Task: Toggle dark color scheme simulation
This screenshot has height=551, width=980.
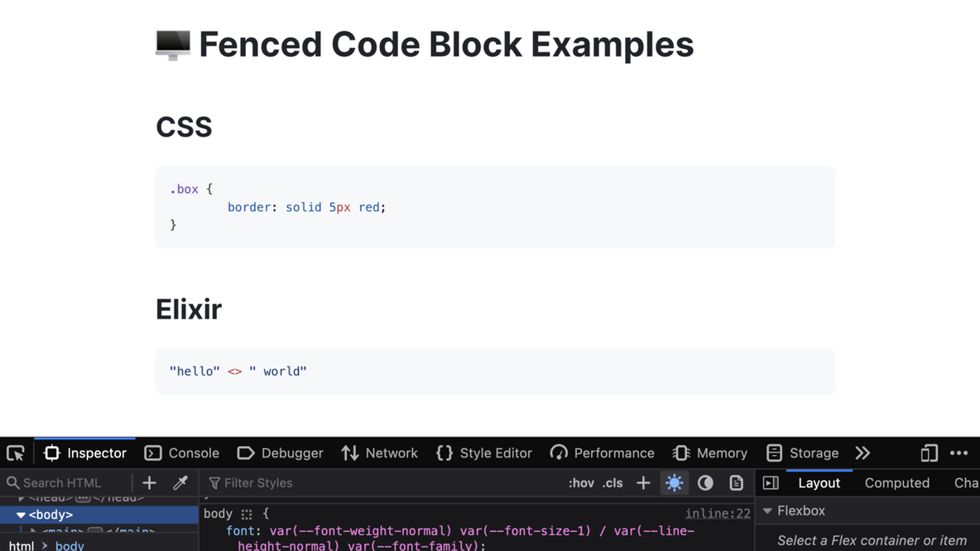Action: pos(705,482)
